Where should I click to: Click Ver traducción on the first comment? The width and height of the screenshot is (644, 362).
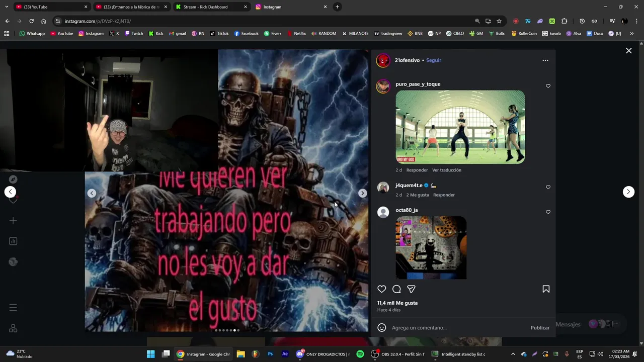click(447, 170)
